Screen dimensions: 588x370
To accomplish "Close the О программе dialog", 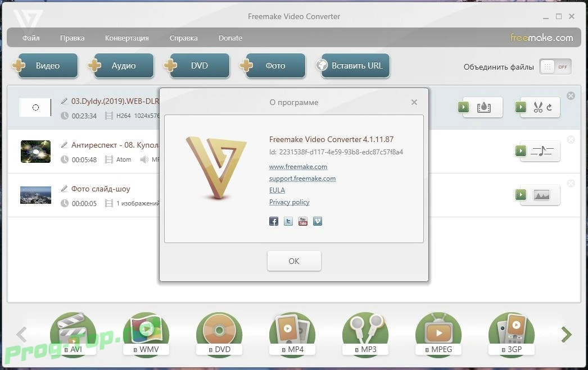I will pos(414,102).
